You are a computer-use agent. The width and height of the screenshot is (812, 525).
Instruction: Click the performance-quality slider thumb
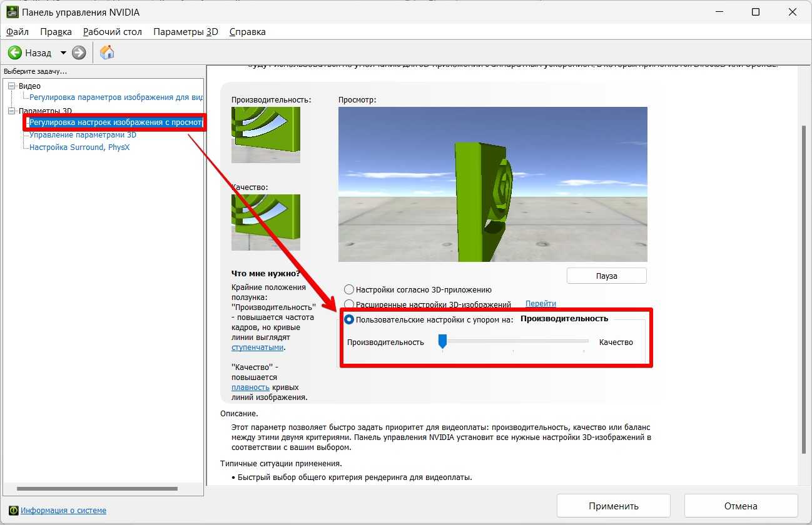(442, 341)
